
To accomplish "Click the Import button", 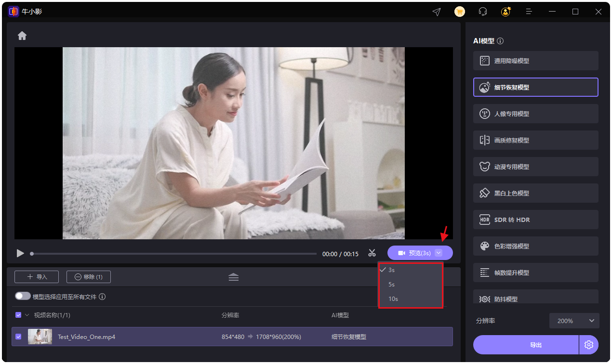I will pos(37,277).
